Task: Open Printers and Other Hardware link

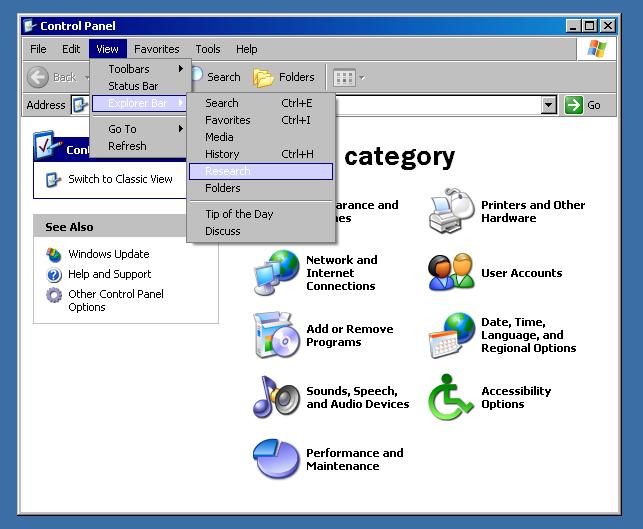Action: pyautogui.click(x=533, y=211)
